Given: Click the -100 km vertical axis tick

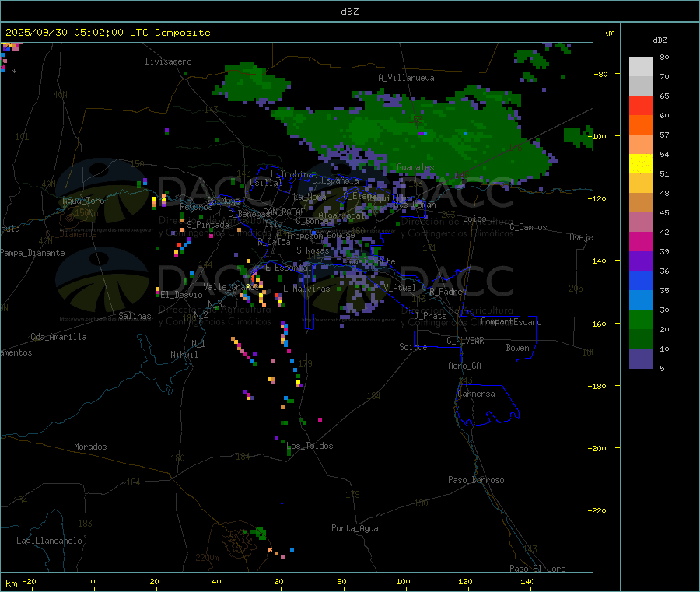Looking at the screenshot, I should [x=600, y=136].
